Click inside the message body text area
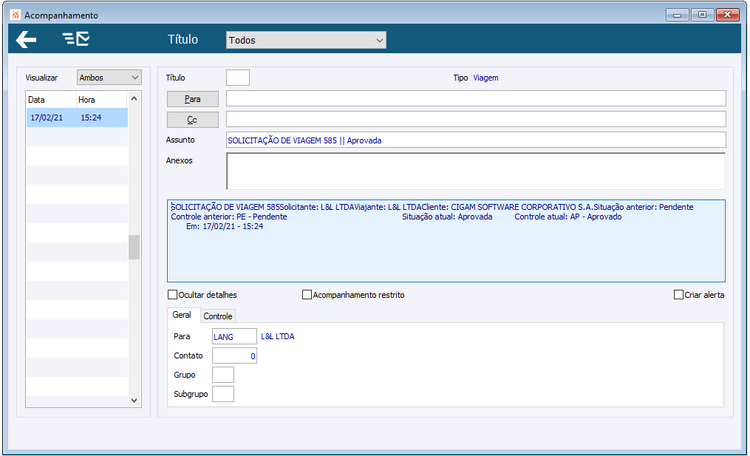Image resolution: width=750 pixels, height=456 pixels. pyautogui.click(x=446, y=241)
